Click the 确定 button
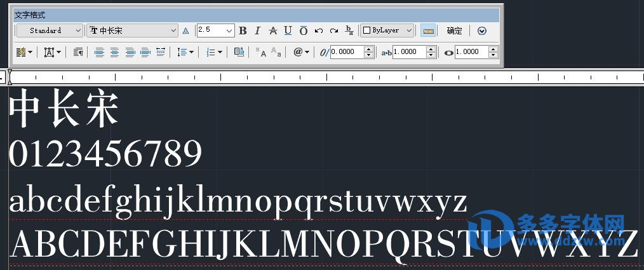Viewport: 644px width, 270px height. click(454, 30)
